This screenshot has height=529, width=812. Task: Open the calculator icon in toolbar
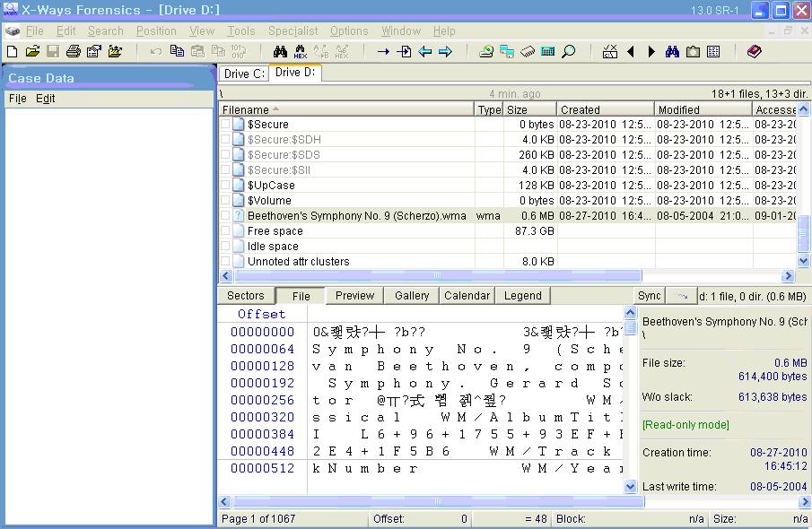tap(547, 51)
